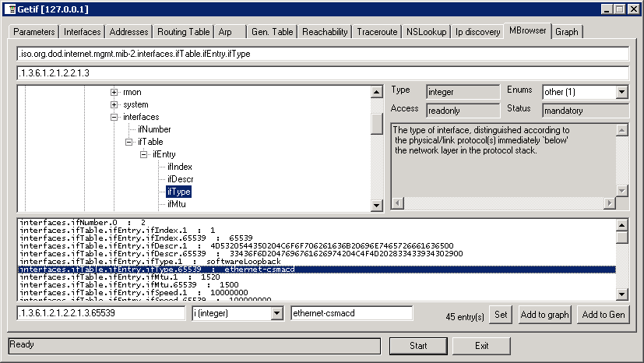Open the Enums dropdown showing other (1)

(x=621, y=92)
